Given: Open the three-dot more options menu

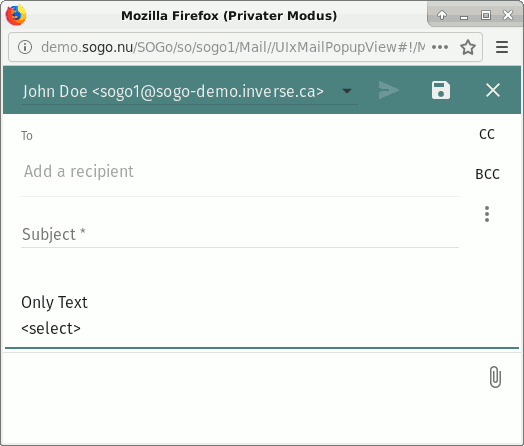Looking at the screenshot, I should (x=487, y=214).
